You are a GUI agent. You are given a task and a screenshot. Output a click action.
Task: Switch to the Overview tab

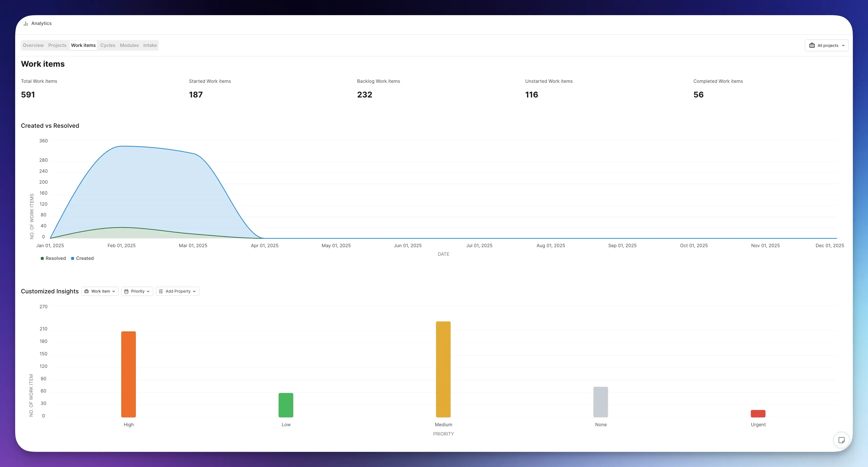click(x=33, y=45)
